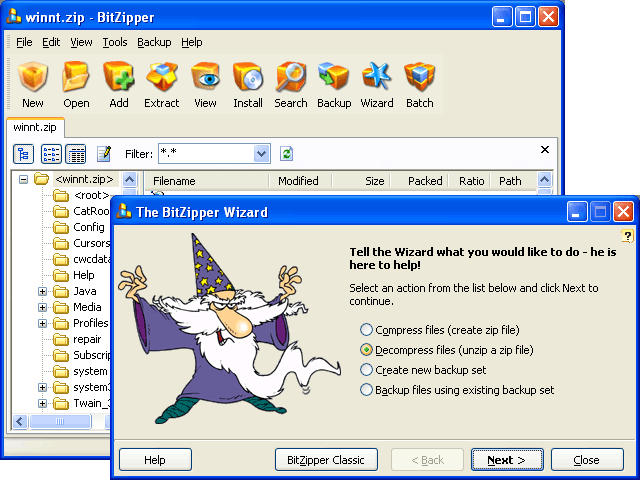This screenshot has width=640, height=480.
Task: Switch to details view icon
Action: (x=76, y=154)
